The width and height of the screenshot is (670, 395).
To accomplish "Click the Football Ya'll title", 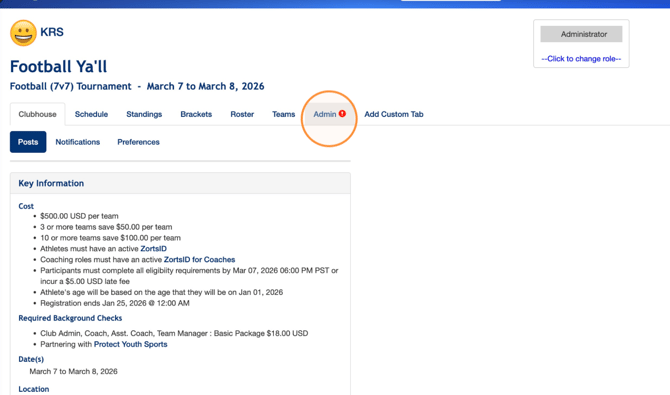I will click(x=59, y=67).
